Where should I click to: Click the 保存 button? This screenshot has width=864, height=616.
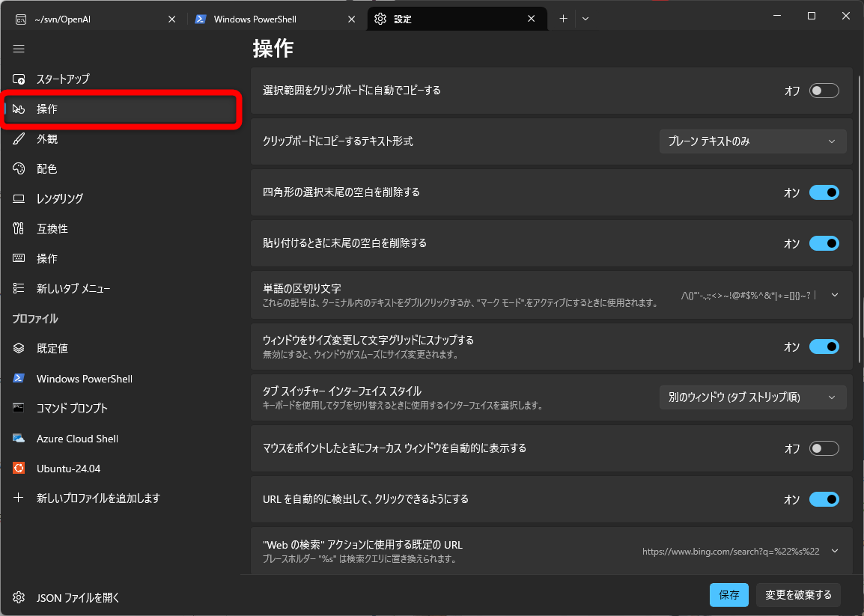click(x=728, y=595)
